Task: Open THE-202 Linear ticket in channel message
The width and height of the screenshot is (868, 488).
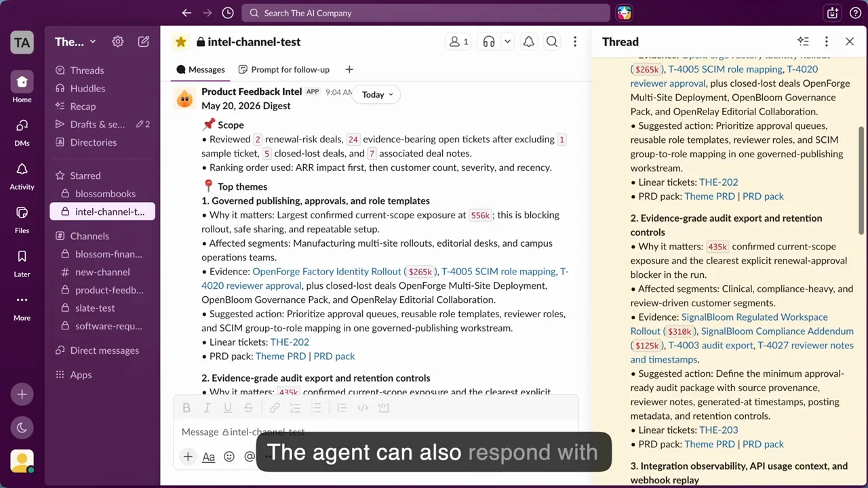Action: [290, 342]
